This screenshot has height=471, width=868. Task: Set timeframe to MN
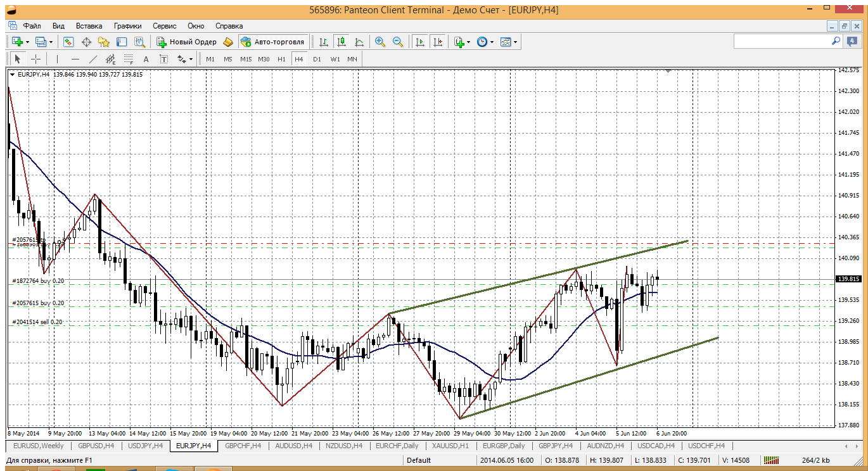point(352,59)
